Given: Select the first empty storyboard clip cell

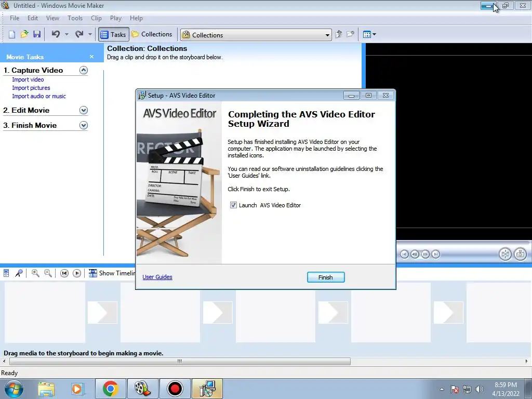Looking at the screenshot, I should [x=45, y=312].
